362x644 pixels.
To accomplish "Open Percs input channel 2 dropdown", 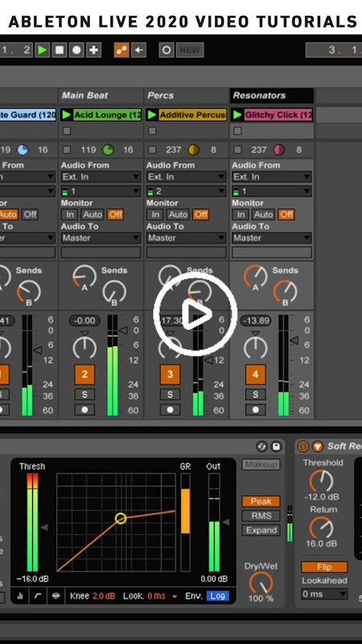I will coord(187,192).
